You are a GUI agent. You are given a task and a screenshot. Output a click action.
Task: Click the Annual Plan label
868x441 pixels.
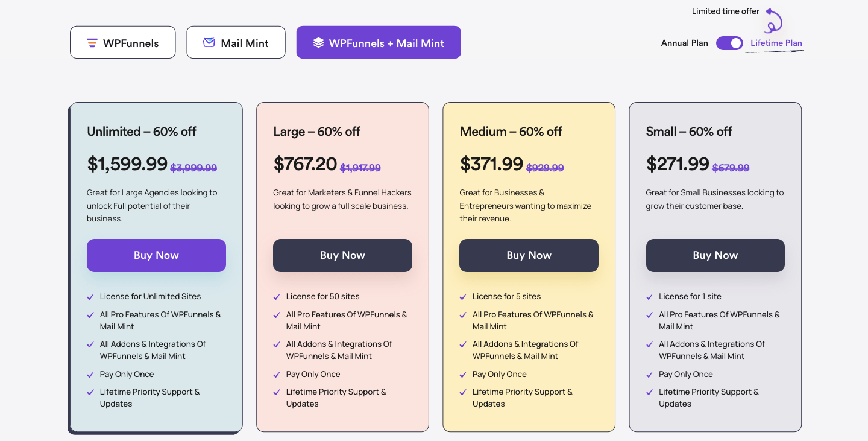685,43
